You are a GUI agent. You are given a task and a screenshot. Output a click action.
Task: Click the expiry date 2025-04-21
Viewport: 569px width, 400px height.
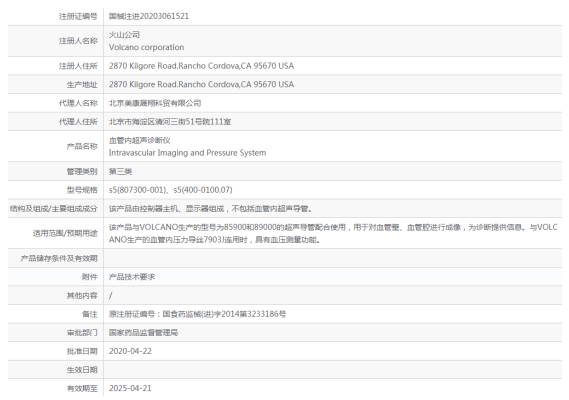(130, 388)
